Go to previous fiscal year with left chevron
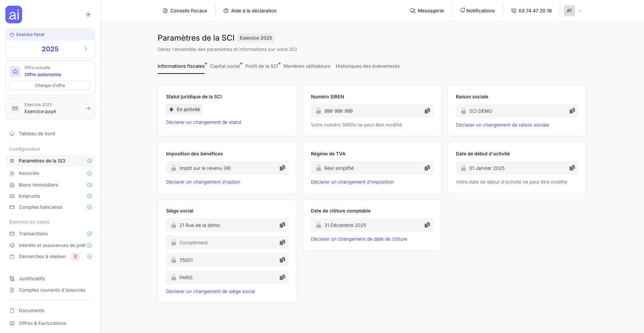 [14, 49]
